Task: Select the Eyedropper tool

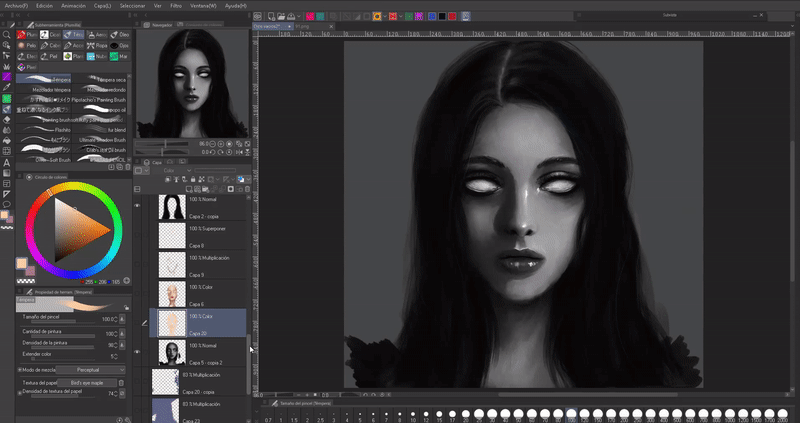Action: coord(7,87)
